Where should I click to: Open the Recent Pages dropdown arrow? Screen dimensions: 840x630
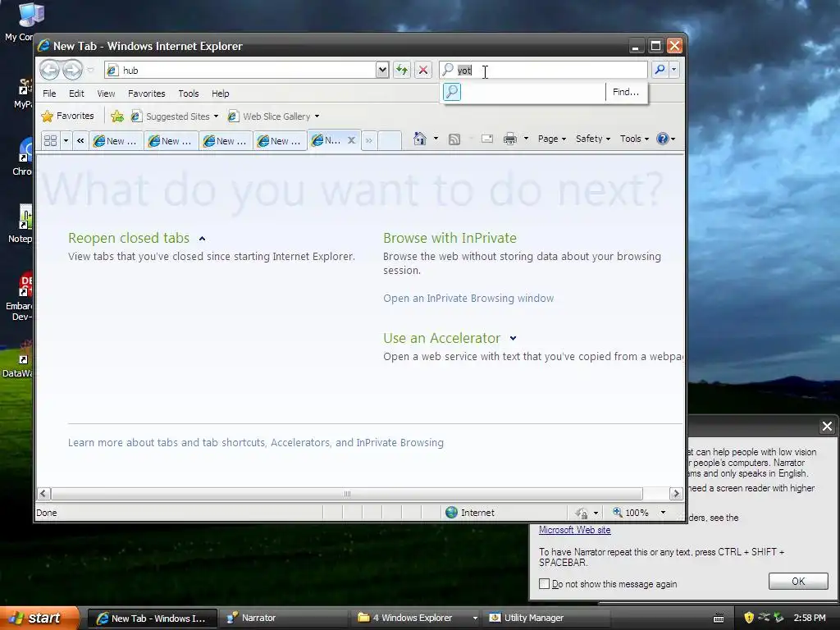90,70
